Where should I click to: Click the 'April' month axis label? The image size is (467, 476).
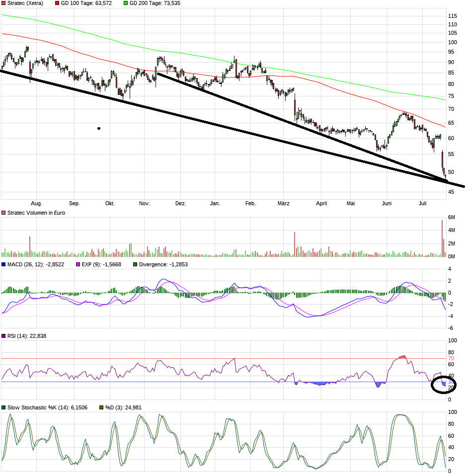(x=321, y=204)
